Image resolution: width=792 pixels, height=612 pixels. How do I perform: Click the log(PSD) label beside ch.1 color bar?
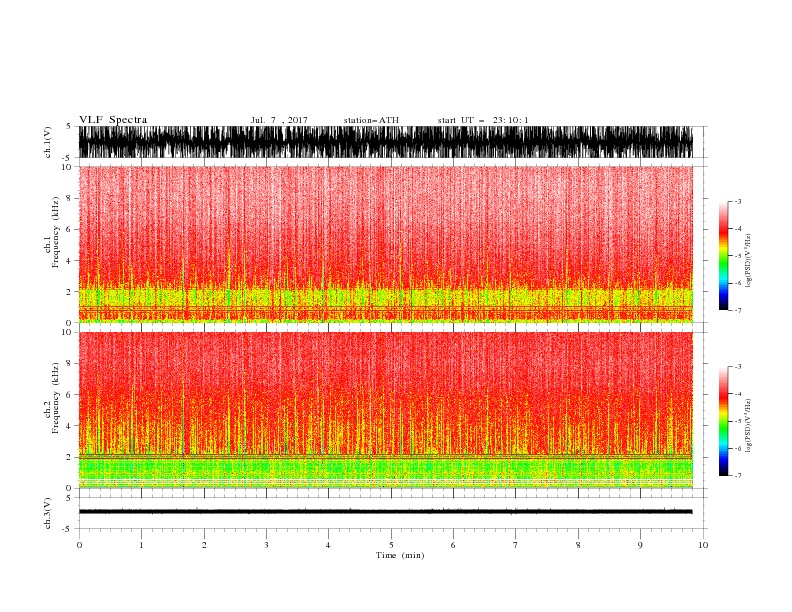coord(748,261)
